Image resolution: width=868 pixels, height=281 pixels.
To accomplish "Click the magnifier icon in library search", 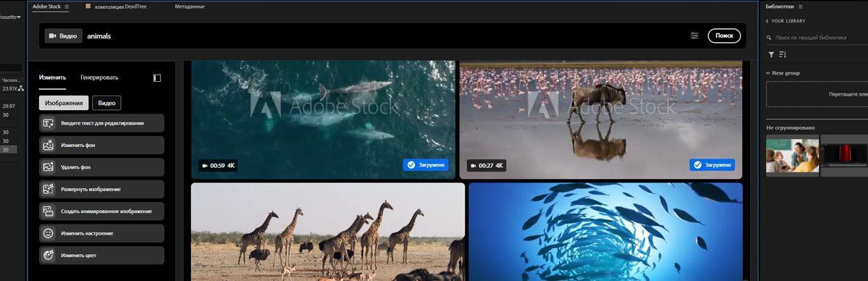I will pos(770,38).
